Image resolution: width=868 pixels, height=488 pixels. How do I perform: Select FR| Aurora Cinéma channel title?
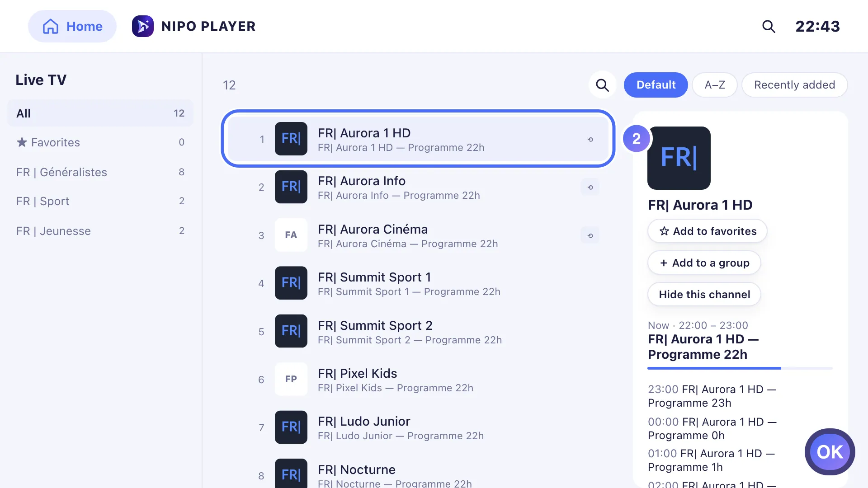[x=373, y=229]
